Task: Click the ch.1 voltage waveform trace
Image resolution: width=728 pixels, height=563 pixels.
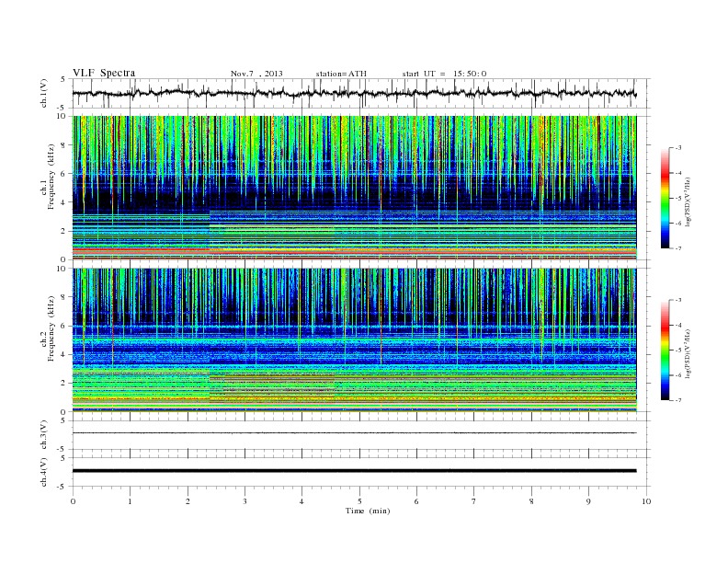Action: [x=354, y=93]
